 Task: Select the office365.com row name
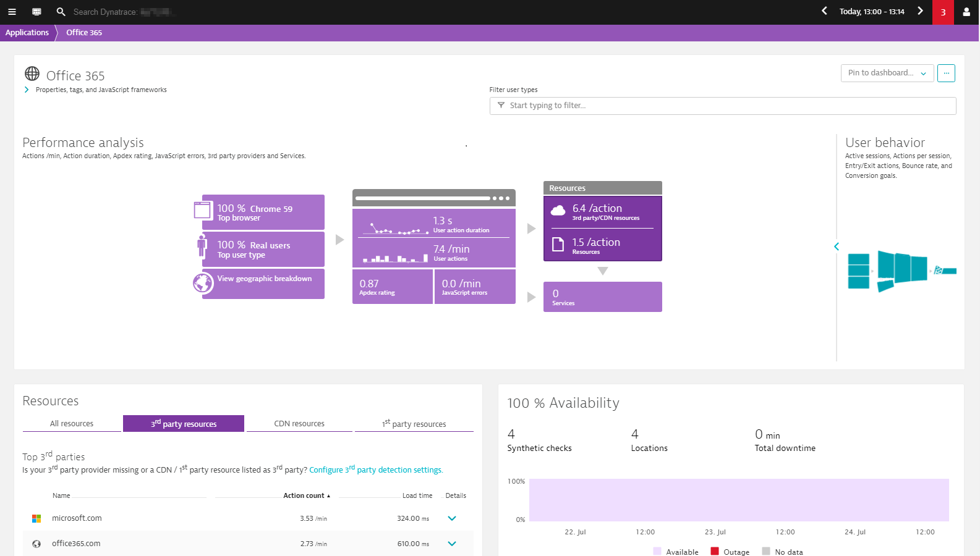pyautogui.click(x=76, y=544)
